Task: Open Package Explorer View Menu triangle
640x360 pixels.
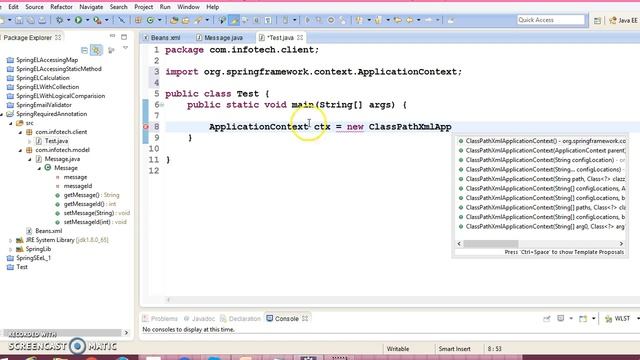Action: point(125,49)
